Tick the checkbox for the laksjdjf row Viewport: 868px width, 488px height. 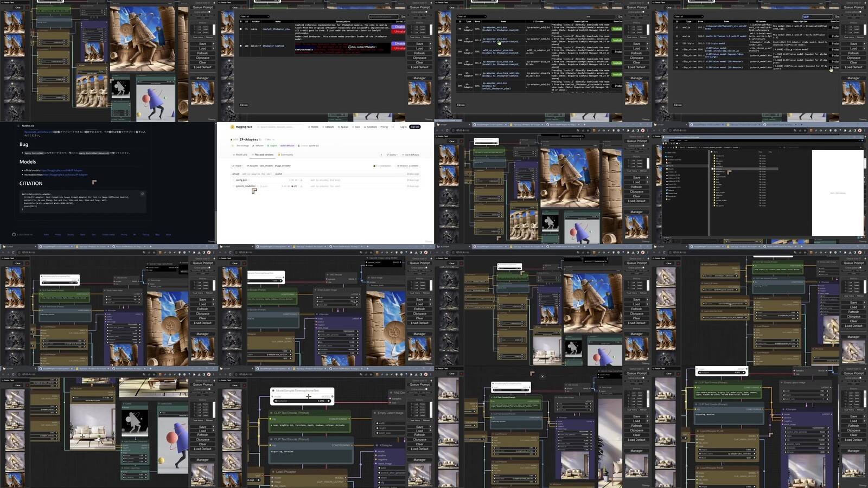(x=241, y=46)
